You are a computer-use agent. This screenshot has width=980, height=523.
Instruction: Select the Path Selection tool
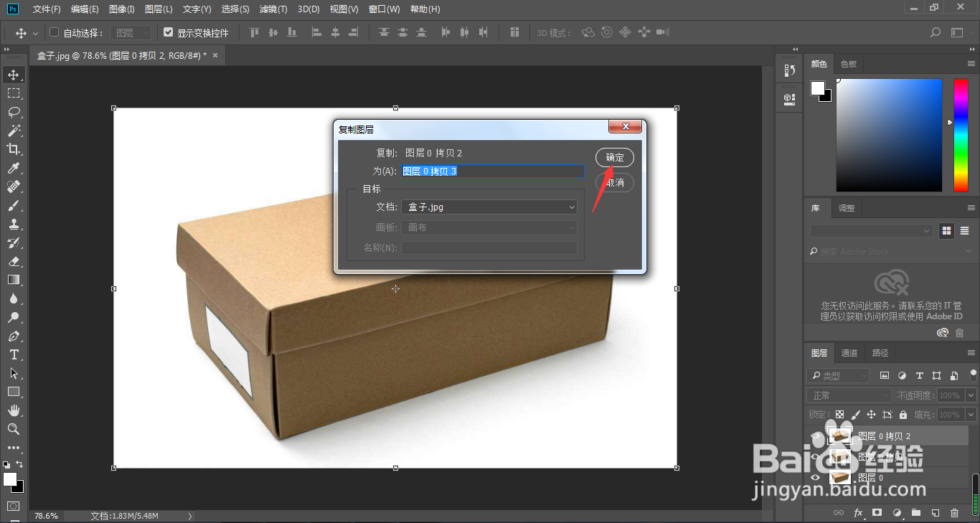[x=13, y=373]
